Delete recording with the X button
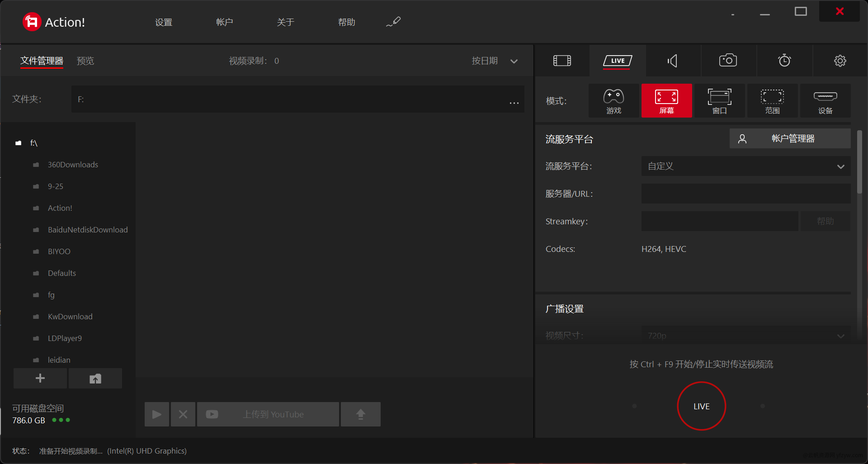This screenshot has height=464, width=868. [183, 414]
